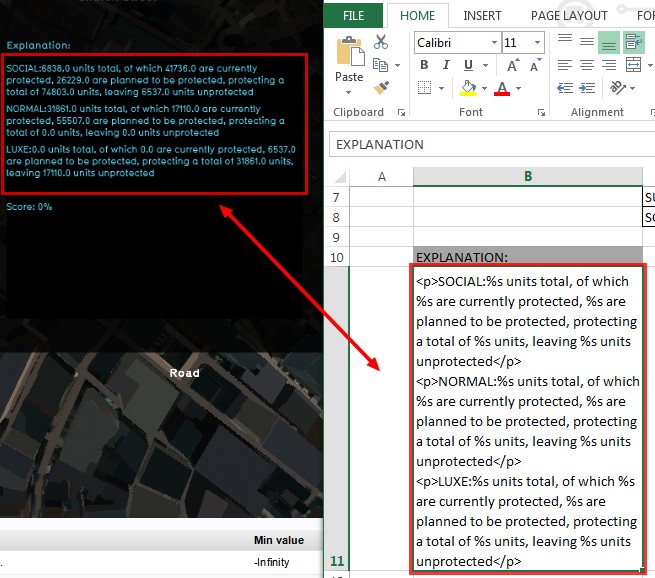
Task: Apply red font color
Action: 502,88
